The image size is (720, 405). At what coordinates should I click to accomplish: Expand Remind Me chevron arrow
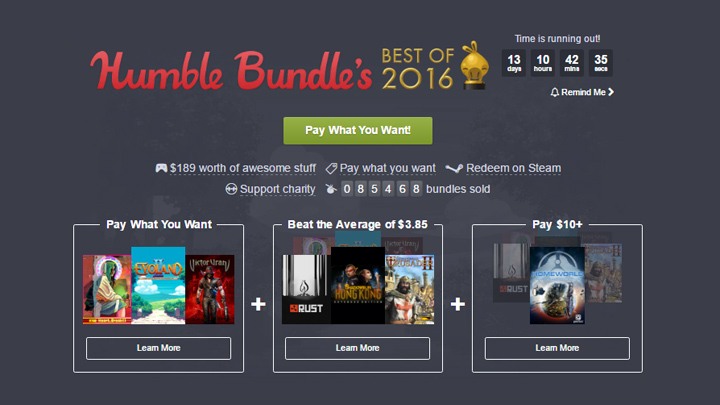coord(611,92)
